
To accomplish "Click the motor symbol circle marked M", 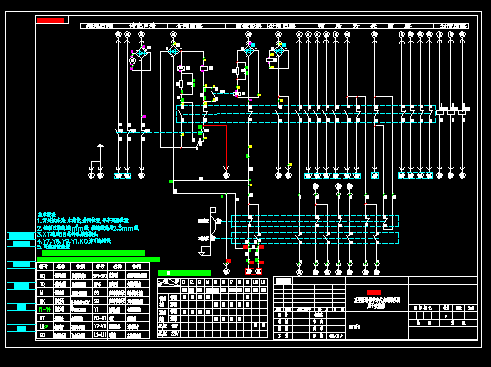I will coord(132,60).
